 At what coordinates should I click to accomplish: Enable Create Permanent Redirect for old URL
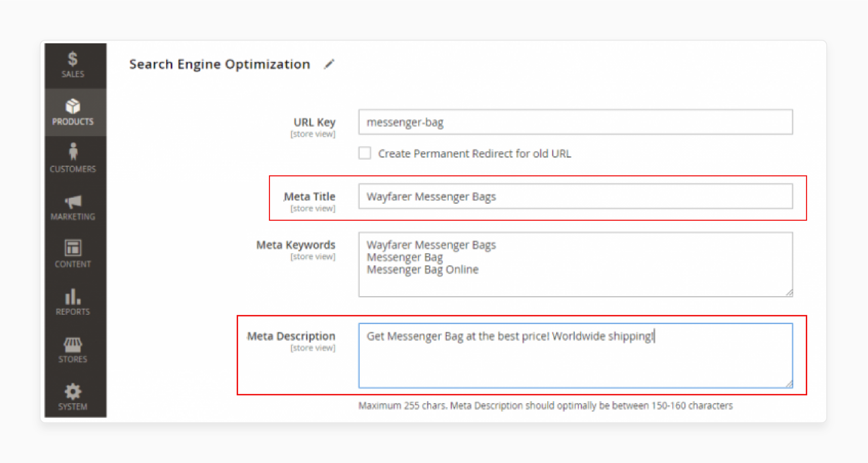click(x=365, y=153)
